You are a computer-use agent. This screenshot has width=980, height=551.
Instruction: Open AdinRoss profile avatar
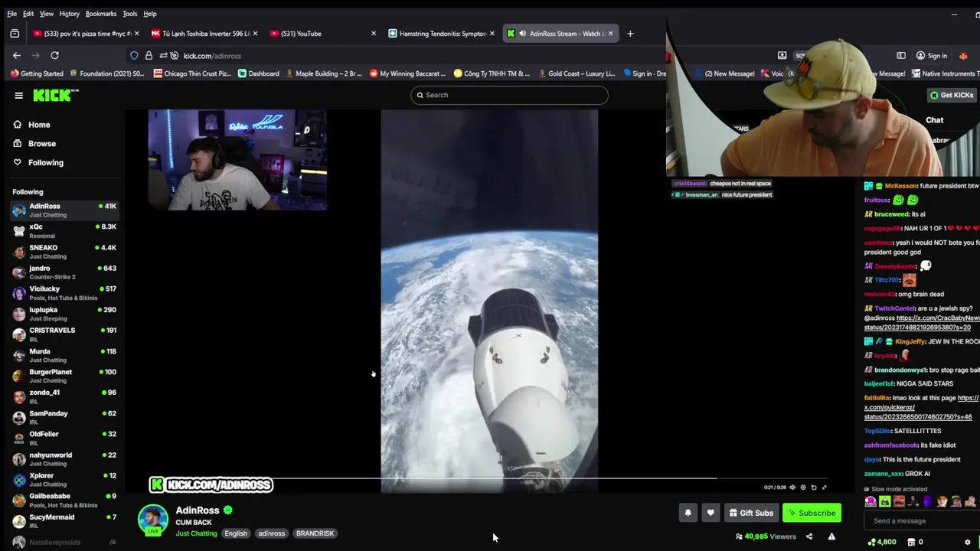(152, 519)
